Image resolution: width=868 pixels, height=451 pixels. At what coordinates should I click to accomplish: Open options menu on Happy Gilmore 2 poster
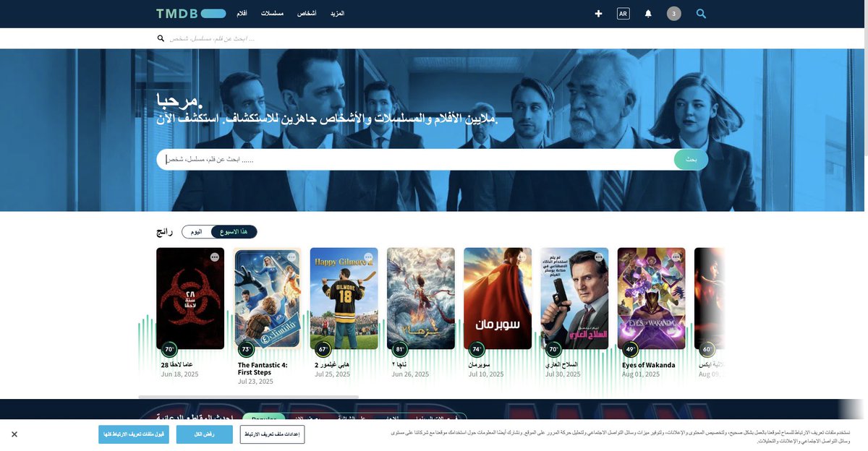pyautogui.click(x=368, y=257)
